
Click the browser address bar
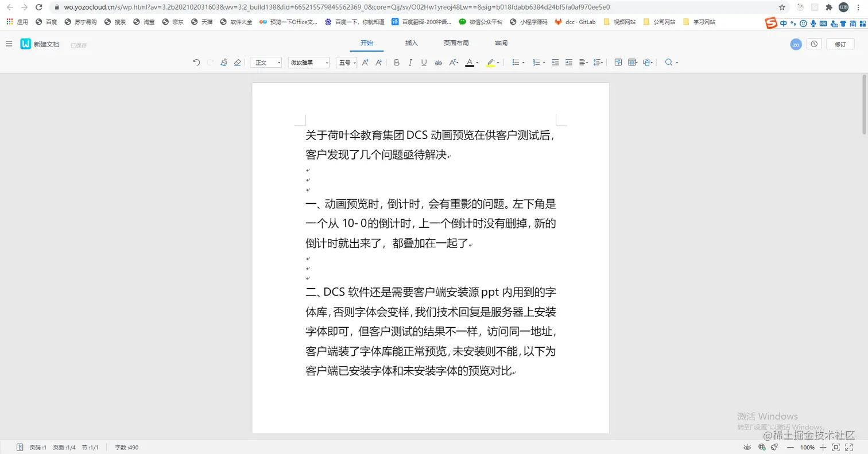click(419, 7)
